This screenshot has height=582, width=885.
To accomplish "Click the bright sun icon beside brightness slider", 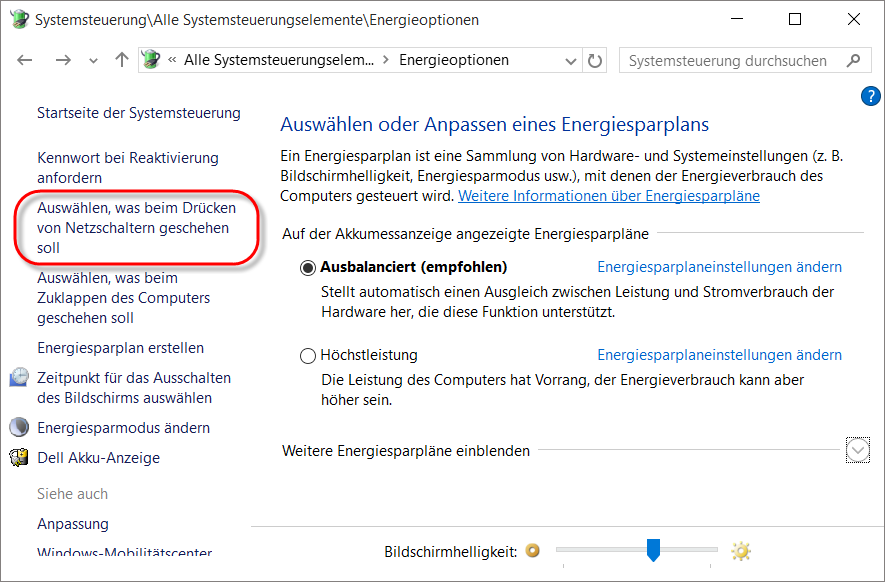I will coord(740,551).
